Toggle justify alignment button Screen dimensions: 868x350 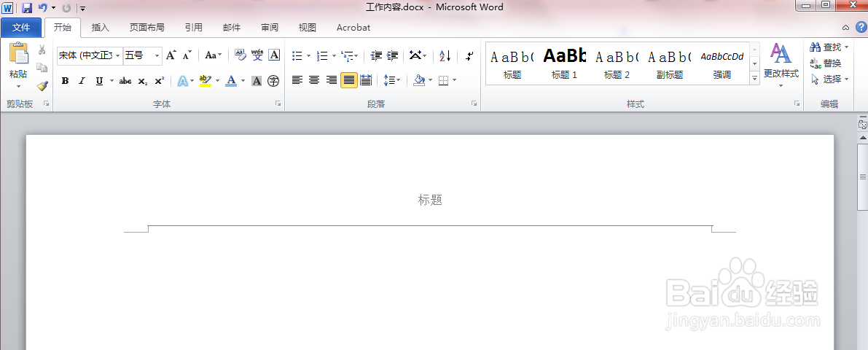pyautogui.click(x=349, y=80)
